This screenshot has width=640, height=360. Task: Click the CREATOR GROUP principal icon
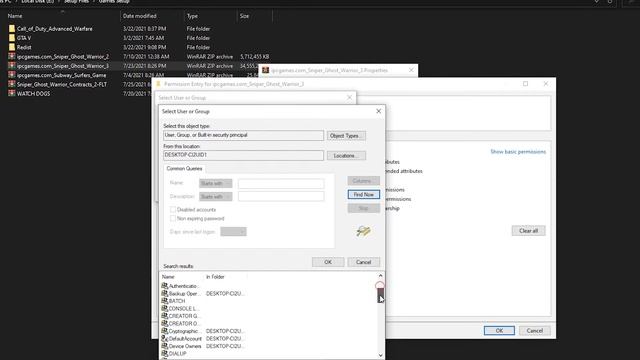tap(164, 316)
